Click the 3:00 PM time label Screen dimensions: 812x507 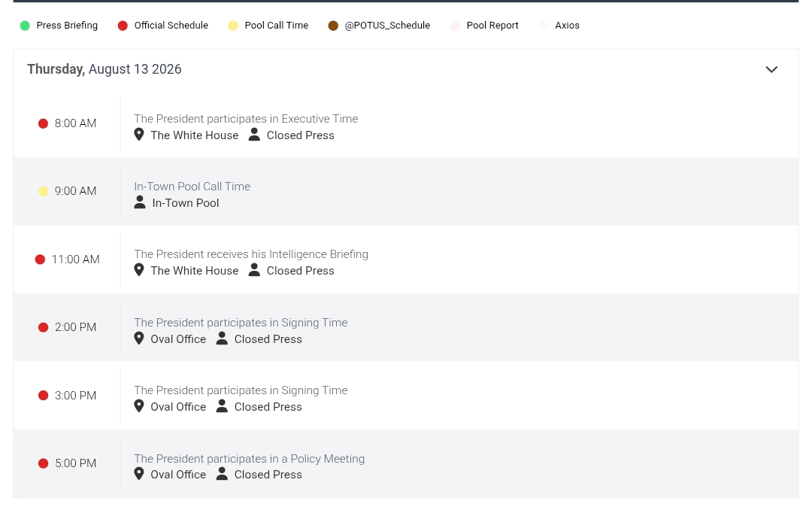coord(76,396)
